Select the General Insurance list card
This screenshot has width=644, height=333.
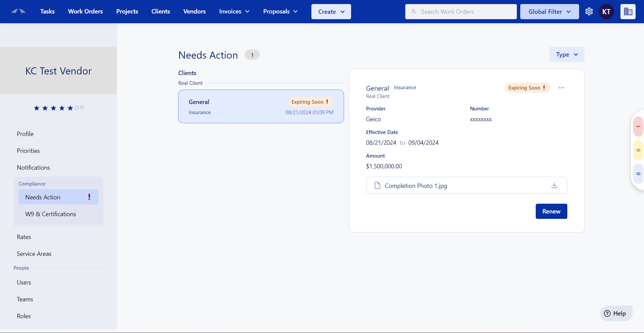[261, 106]
